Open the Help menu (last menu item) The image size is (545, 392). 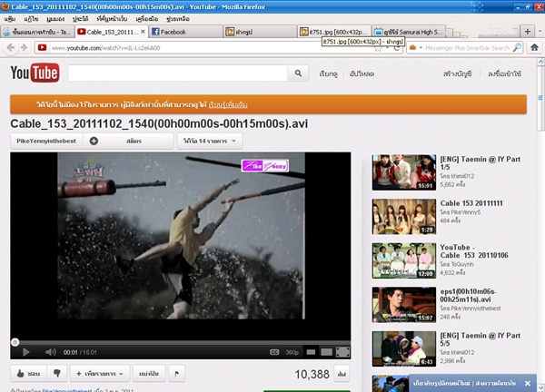click(178, 19)
